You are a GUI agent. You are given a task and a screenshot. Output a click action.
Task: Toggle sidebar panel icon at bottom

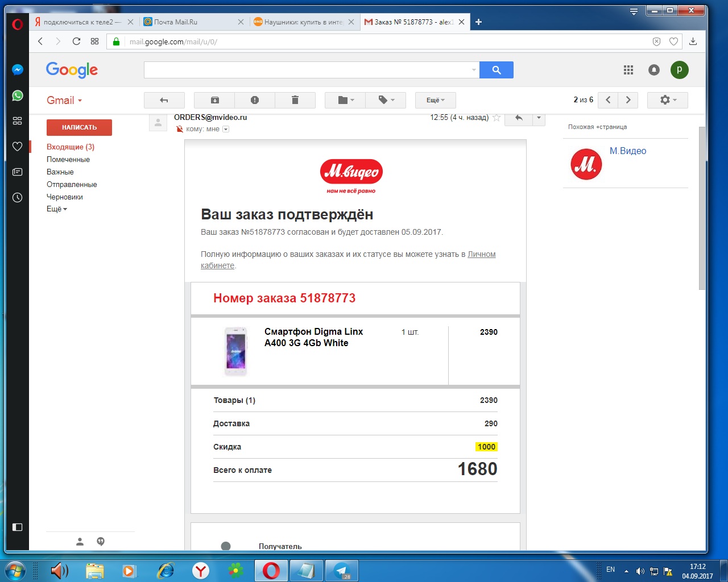tap(18, 527)
